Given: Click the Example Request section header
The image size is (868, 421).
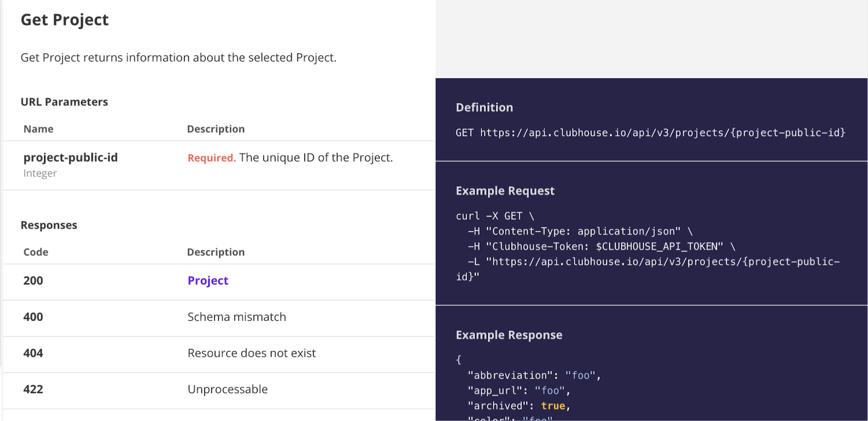Looking at the screenshot, I should [505, 190].
